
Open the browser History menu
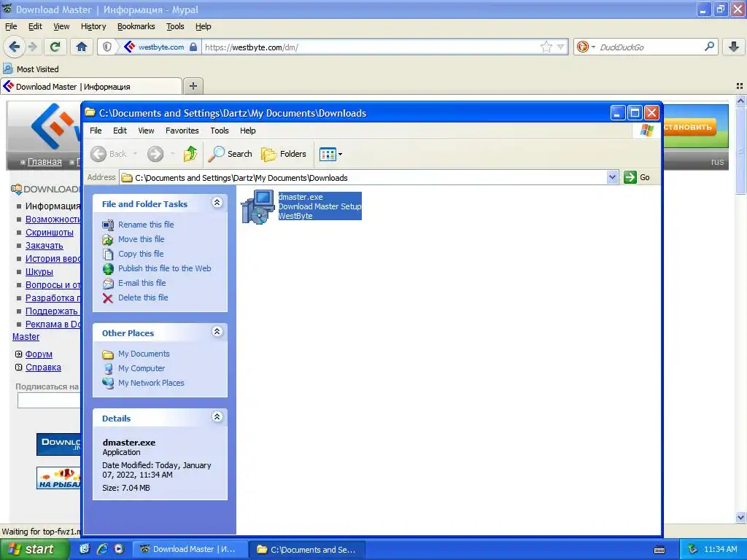coord(93,26)
